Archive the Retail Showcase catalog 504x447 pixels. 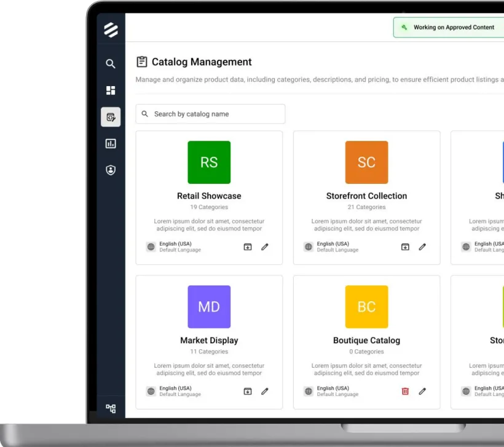(x=248, y=247)
